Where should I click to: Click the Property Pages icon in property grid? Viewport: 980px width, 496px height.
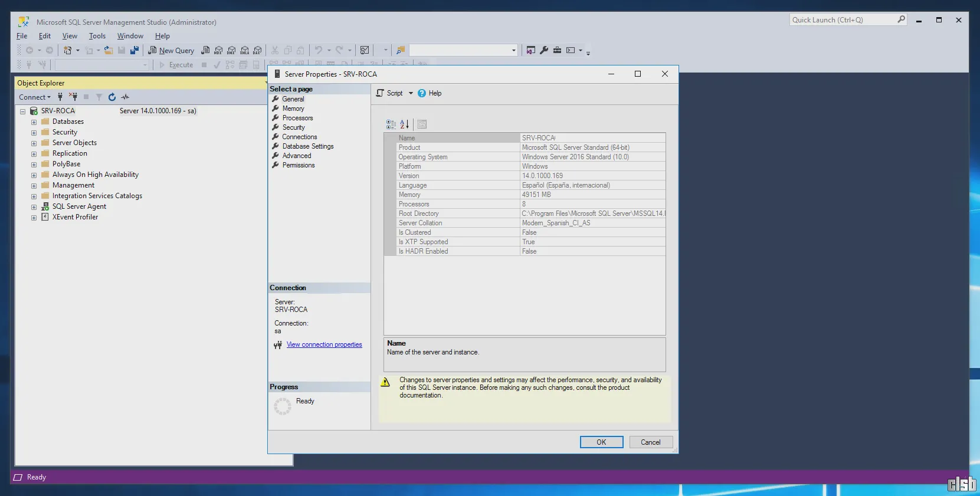(422, 124)
